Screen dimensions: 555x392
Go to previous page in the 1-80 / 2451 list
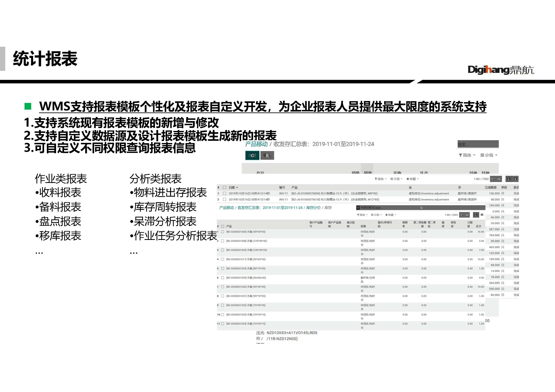coord(462,215)
